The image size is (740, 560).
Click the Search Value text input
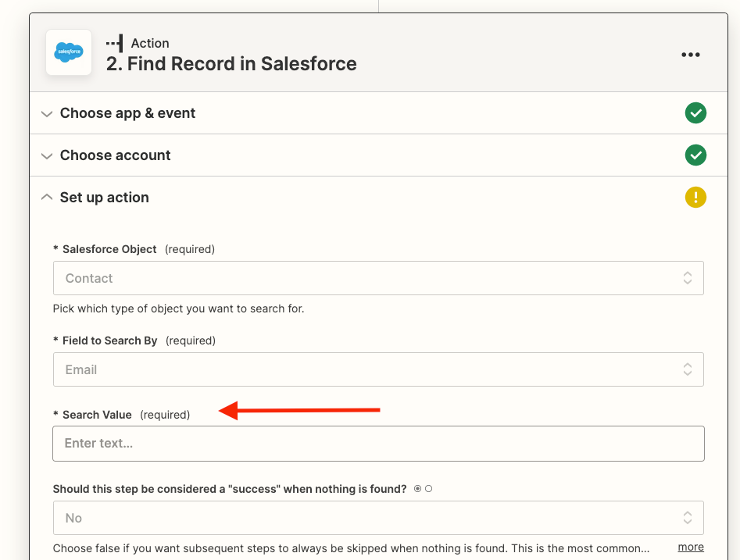(378, 444)
